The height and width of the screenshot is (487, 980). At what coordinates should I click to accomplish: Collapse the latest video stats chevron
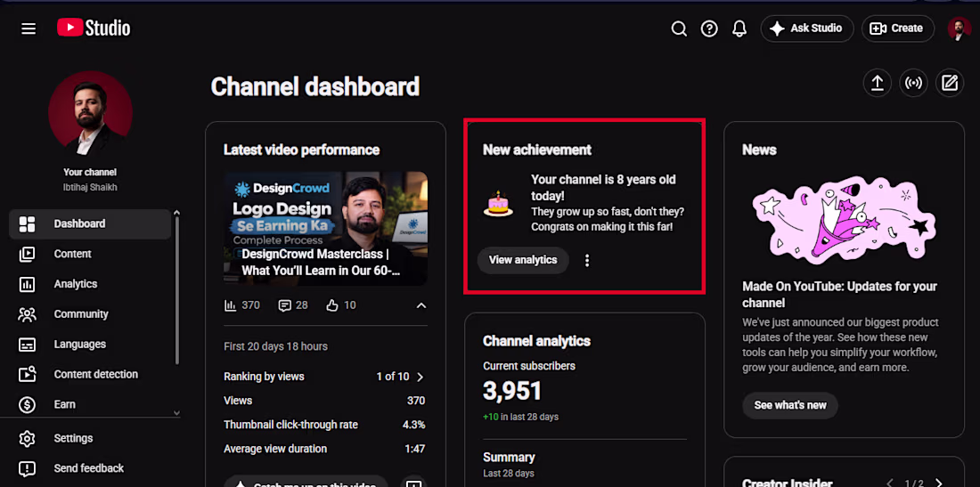[421, 305]
